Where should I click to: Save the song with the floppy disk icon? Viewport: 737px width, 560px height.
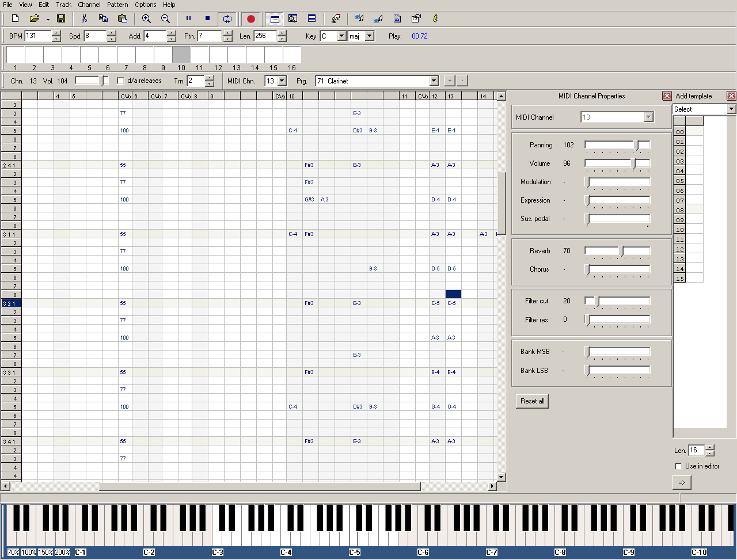click(x=61, y=18)
